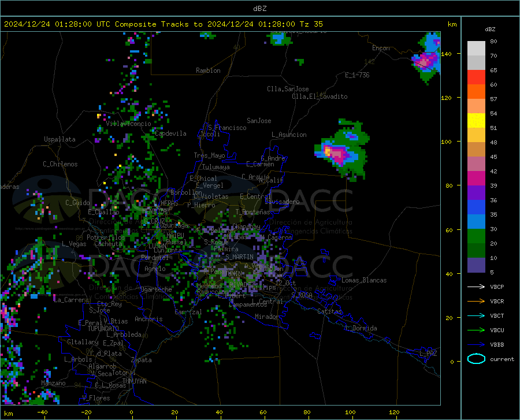
Task: Select the green 20-30 dBZ color swatch
Action: pos(476,236)
